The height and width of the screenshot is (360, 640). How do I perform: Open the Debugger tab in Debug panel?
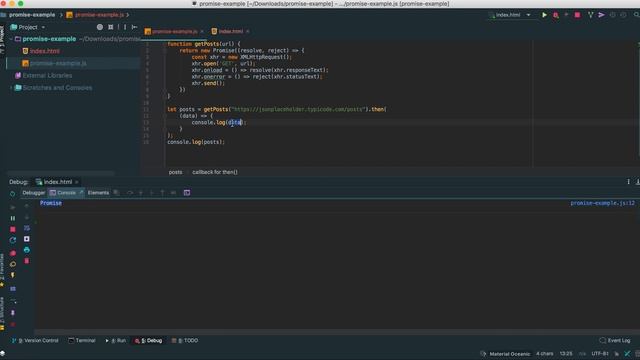coord(33,193)
